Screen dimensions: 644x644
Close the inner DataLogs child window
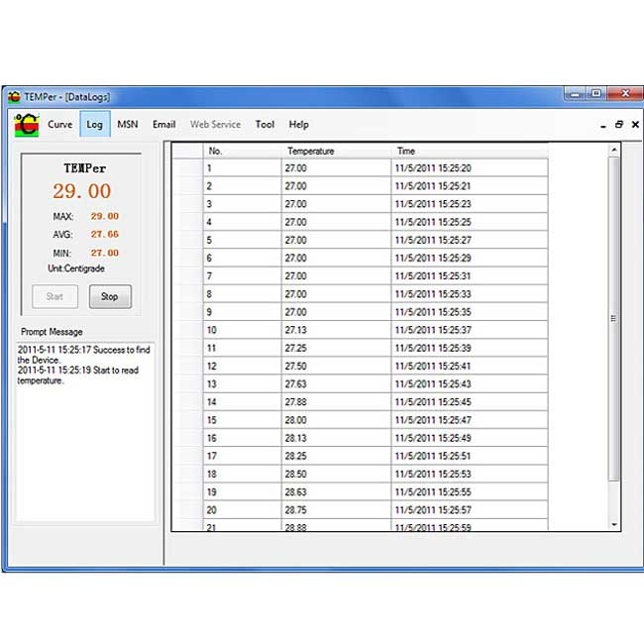(634, 126)
